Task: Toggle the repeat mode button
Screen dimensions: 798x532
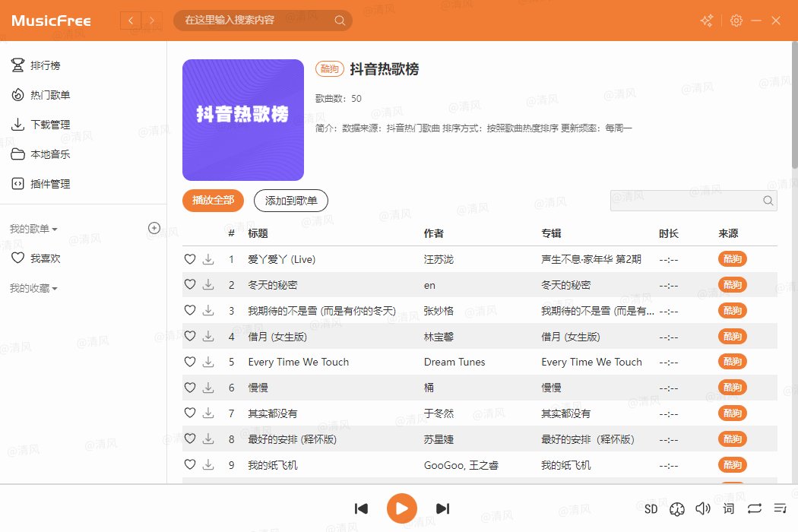Action: [754, 508]
